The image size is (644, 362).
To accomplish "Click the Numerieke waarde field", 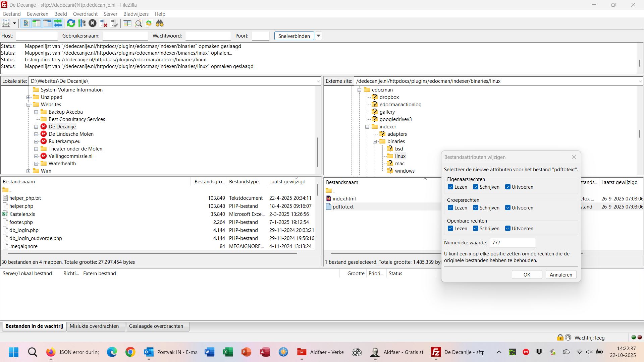I will [513, 243].
